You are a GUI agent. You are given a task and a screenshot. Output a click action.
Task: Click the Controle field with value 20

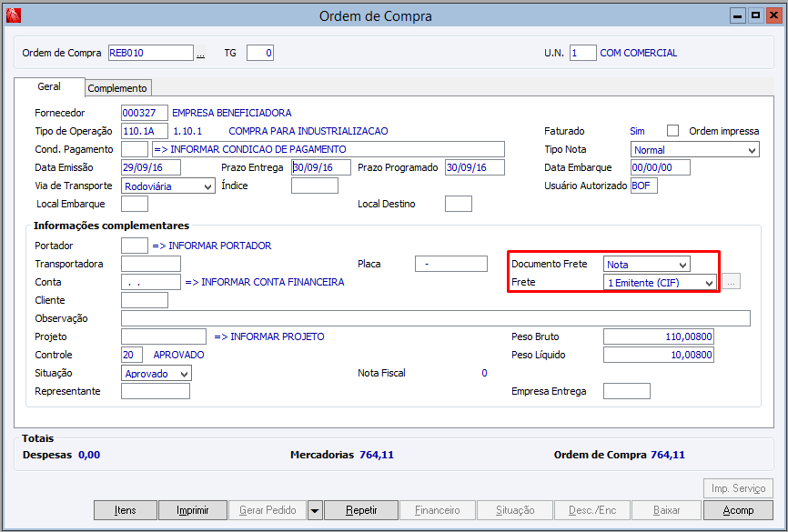[132, 355]
